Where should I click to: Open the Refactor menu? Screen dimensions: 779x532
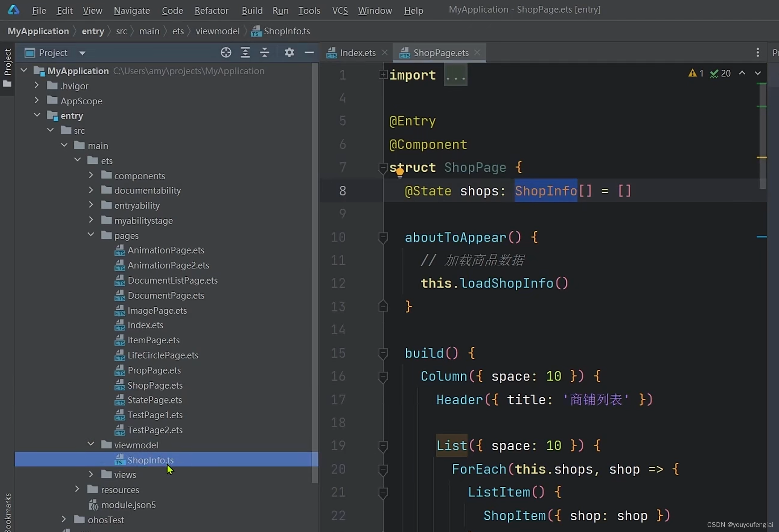tap(211, 11)
